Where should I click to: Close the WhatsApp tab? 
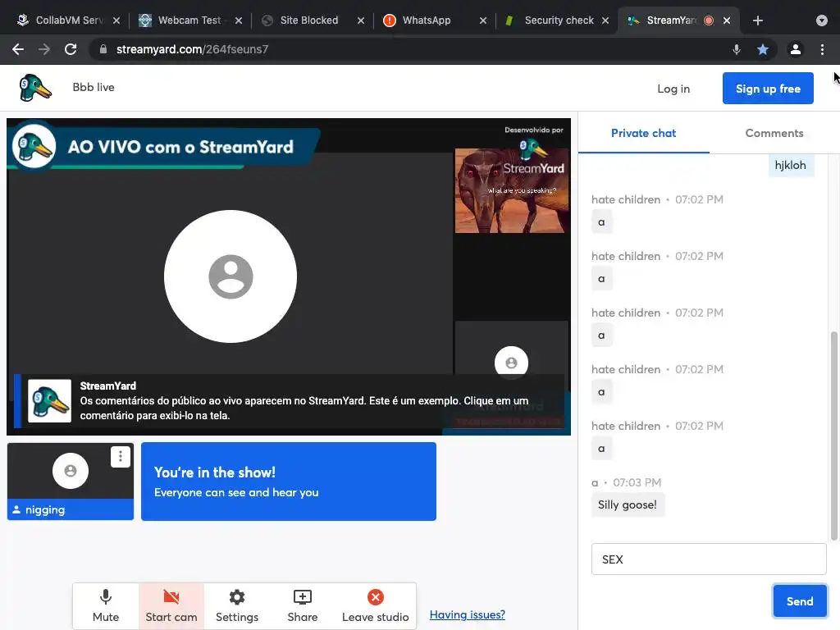pos(483,21)
